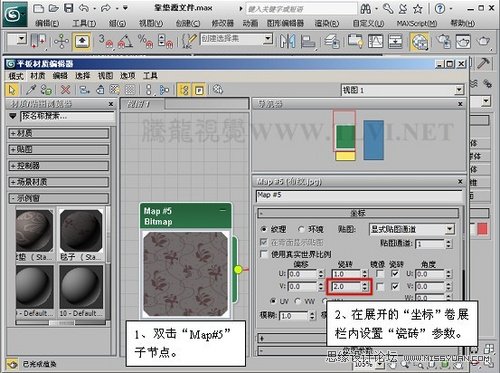500x373 pixels.
Task: Collapse the 坐标 rollout header
Action: coord(358,213)
